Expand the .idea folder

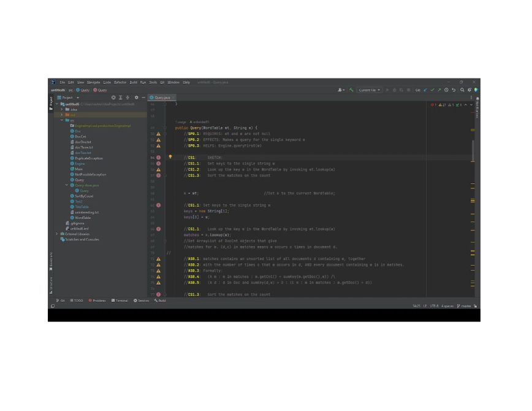62,110
